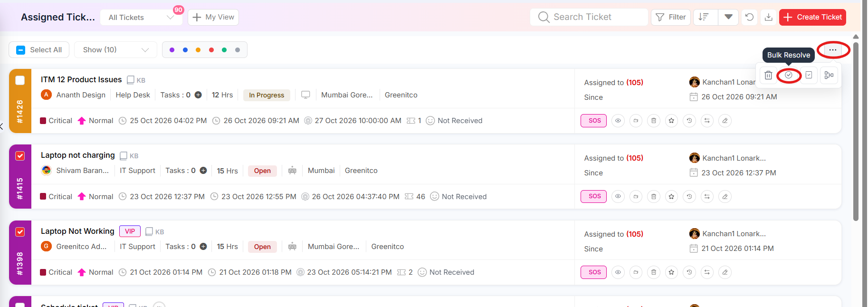Image resolution: width=868 pixels, height=307 pixels.
Task: Click the My View tab button
Action: pos(213,17)
